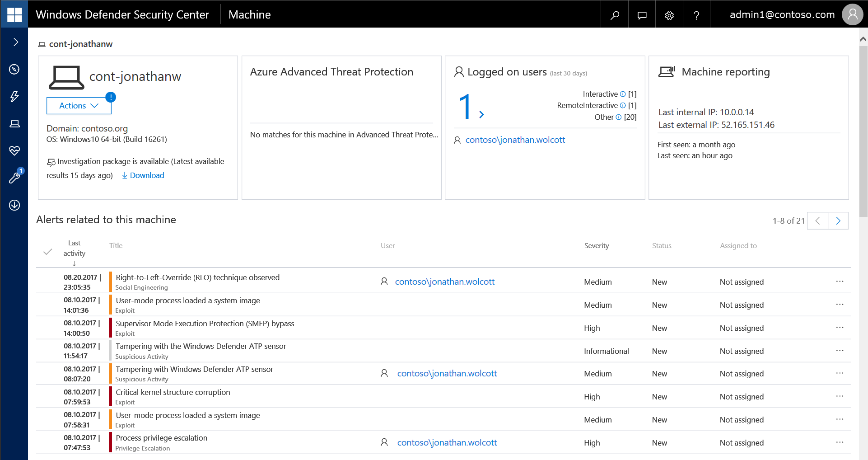Open more options for Process privilege escalation alert

840,442
